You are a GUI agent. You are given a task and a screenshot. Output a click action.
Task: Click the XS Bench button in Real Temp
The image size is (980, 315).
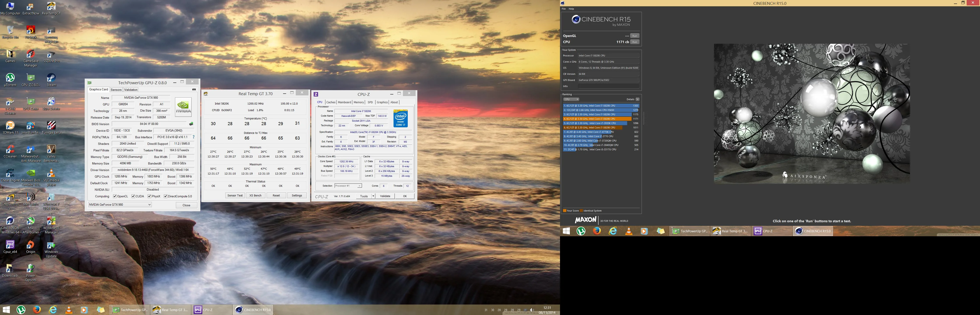click(255, 196)
